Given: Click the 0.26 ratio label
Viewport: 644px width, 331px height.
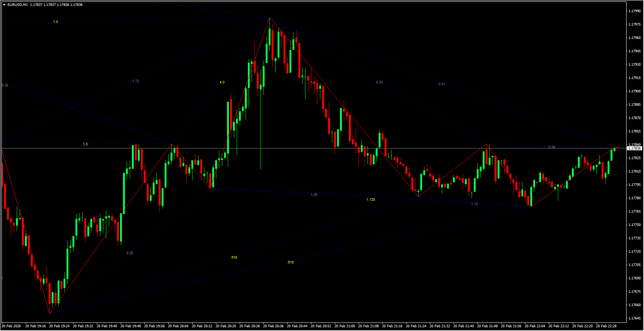Looking at the screenshot, I should pyautogui.click(x=129, y=253).
